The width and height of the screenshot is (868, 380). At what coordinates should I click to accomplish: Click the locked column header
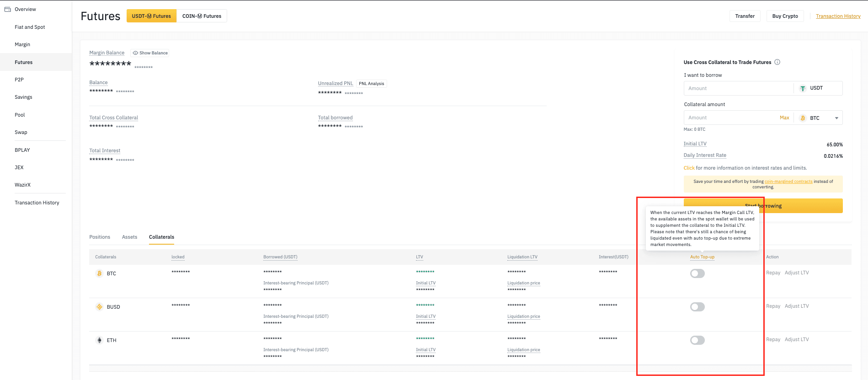tap(178, 257)
